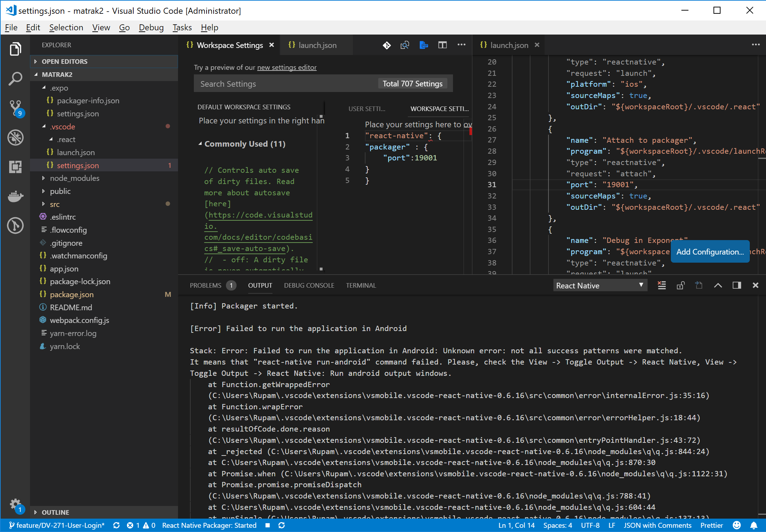
Task: Toggle the output panel scroll lock
Action: (680, 285)
